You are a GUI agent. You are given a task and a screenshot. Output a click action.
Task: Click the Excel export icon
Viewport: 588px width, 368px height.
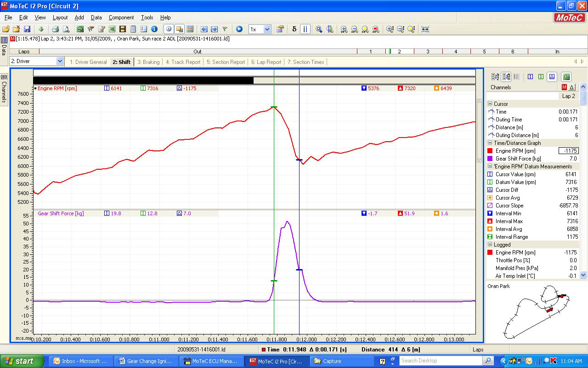pos(112,29)
